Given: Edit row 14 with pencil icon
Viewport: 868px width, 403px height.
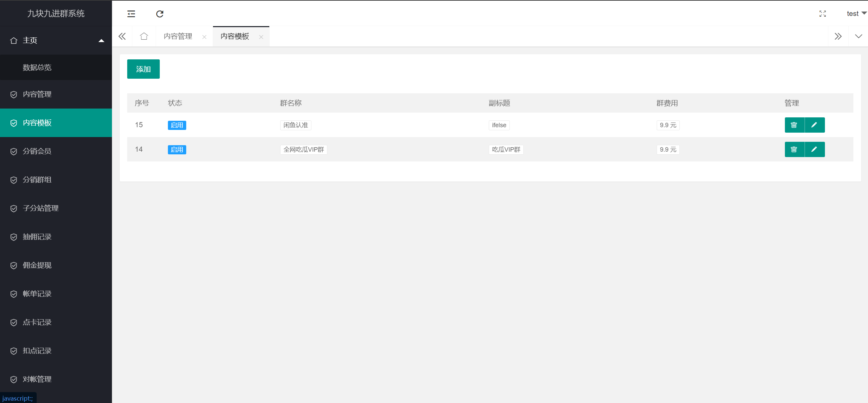Looking at the screenshot, I should click(x=814, y=150).
